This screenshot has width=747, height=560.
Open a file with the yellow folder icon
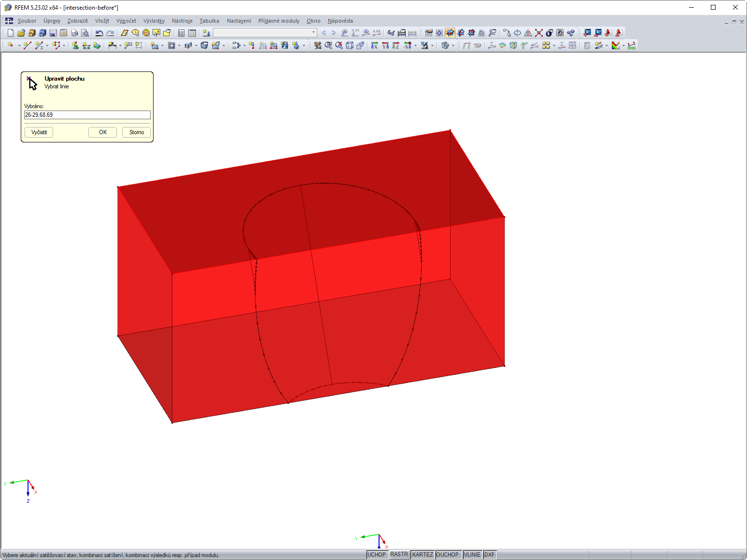pyautogui.click(x=21, y=33)
